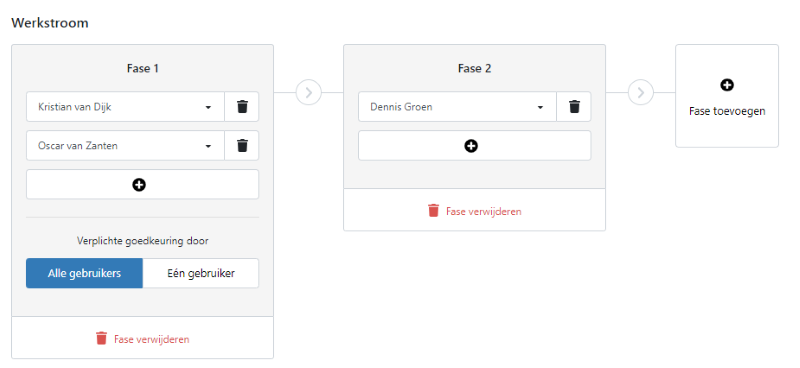The height and width of the screenshot is (368, 800).
Task: Switch approval to Eén gebruiker
Action: (x=201, y=273)
